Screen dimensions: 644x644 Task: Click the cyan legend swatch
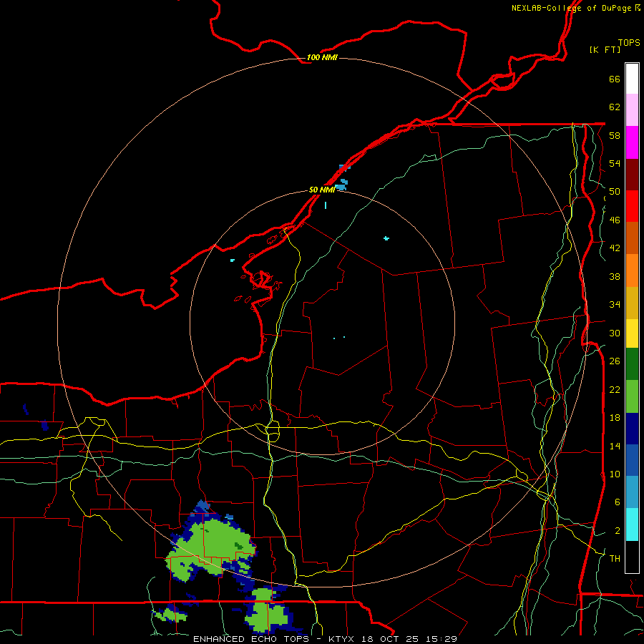(x=632, y=525)
